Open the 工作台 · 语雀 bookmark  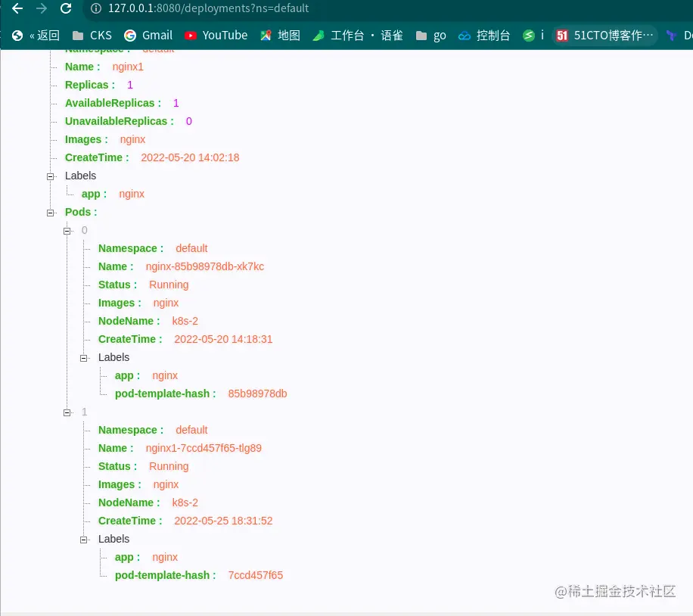tap(358, 36)
